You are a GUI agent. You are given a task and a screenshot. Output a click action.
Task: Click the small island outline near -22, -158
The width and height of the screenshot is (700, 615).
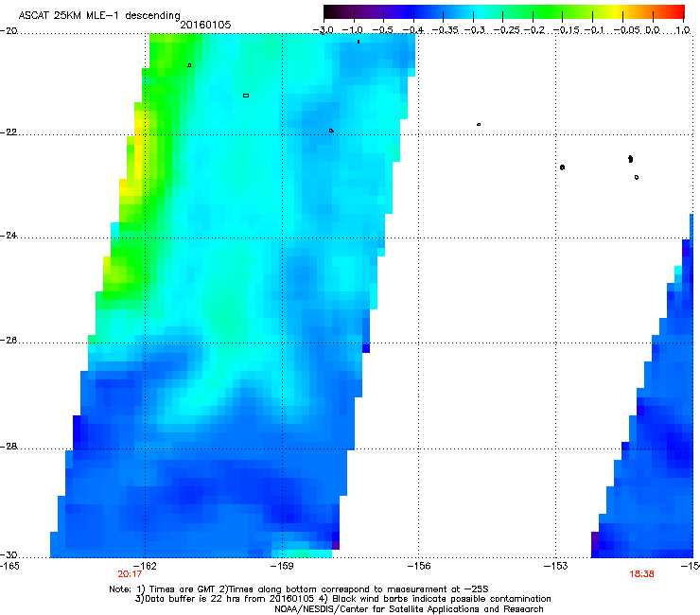(331, 131)
